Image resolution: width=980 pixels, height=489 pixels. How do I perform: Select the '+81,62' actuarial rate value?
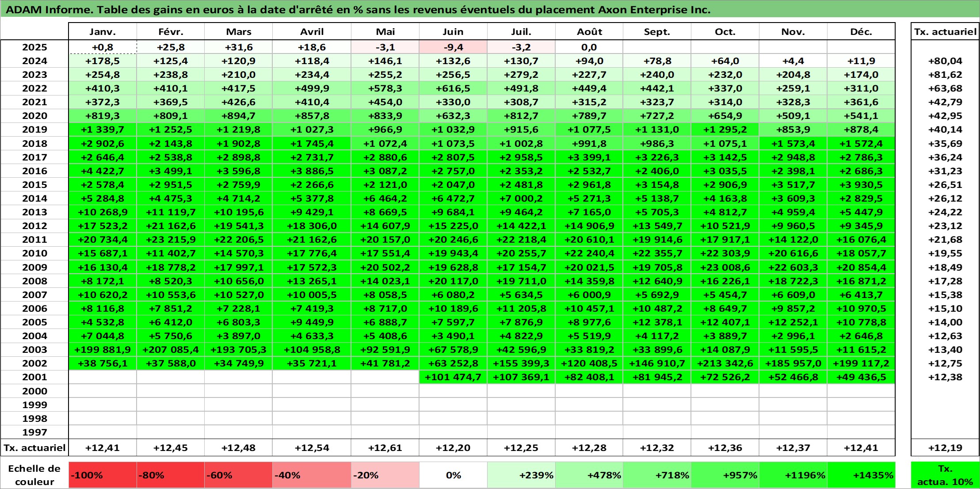pos(945,75)
